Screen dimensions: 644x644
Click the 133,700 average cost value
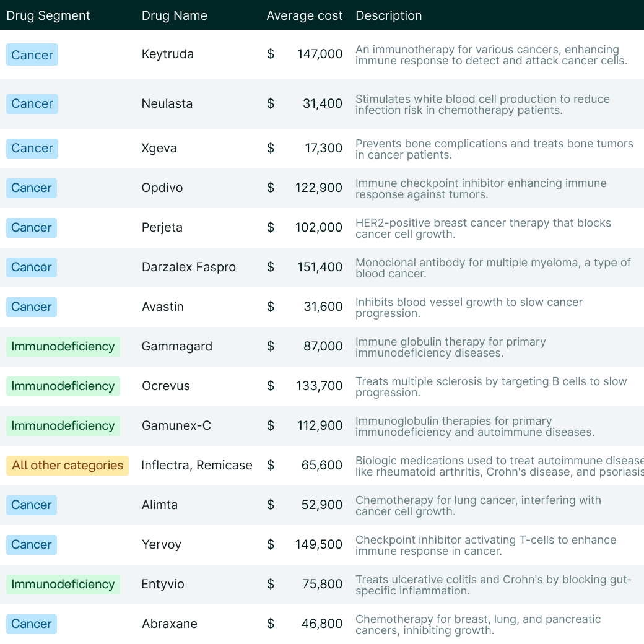tap(320, 386)
